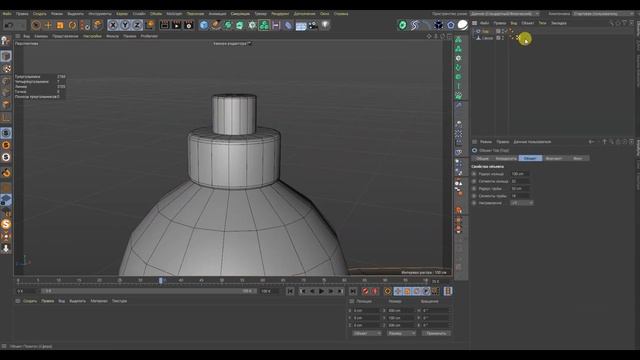Open viewport Камеры menu
The image size is (640, 360).
tap(41, 36)
